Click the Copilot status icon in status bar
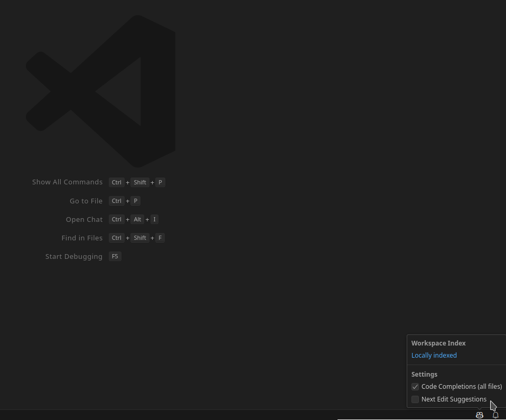Screen dimensions: 506x420 click(479, 415)
